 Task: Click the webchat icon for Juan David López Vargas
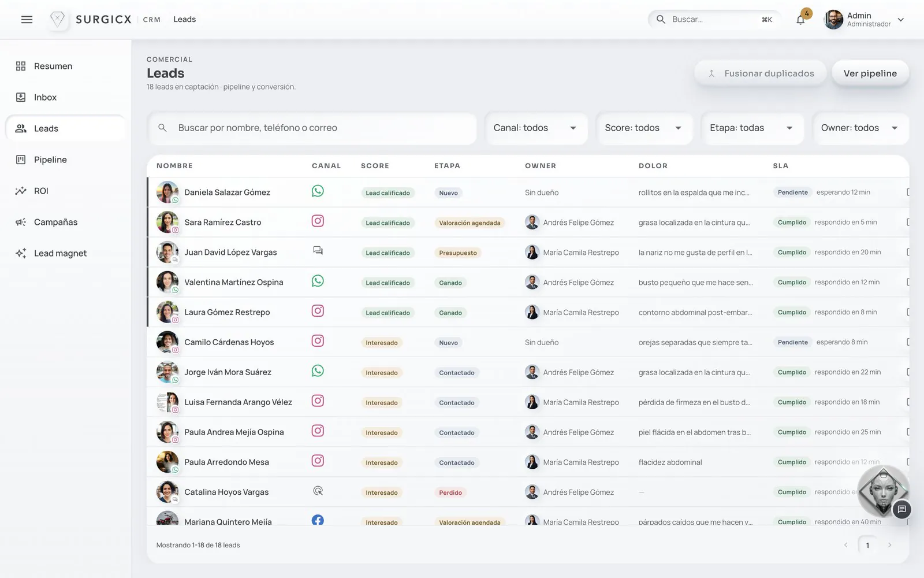tap(318, 251)
